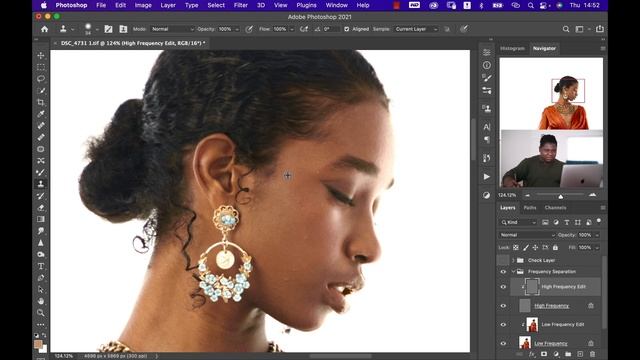
Task: Select the Rectangular Marquee tool
Action: pyautogui.click(x=41, y=67)
